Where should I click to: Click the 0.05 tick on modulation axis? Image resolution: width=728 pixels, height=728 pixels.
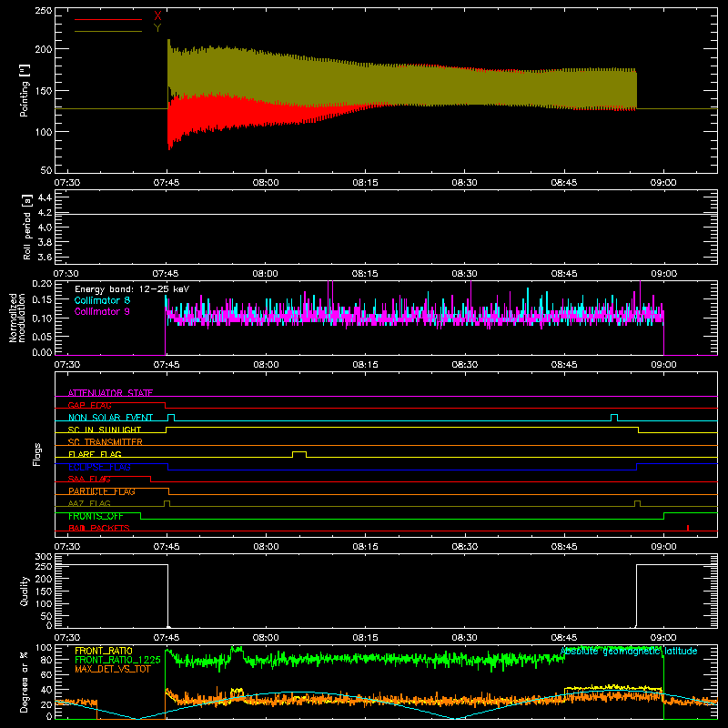pos(42,336)
